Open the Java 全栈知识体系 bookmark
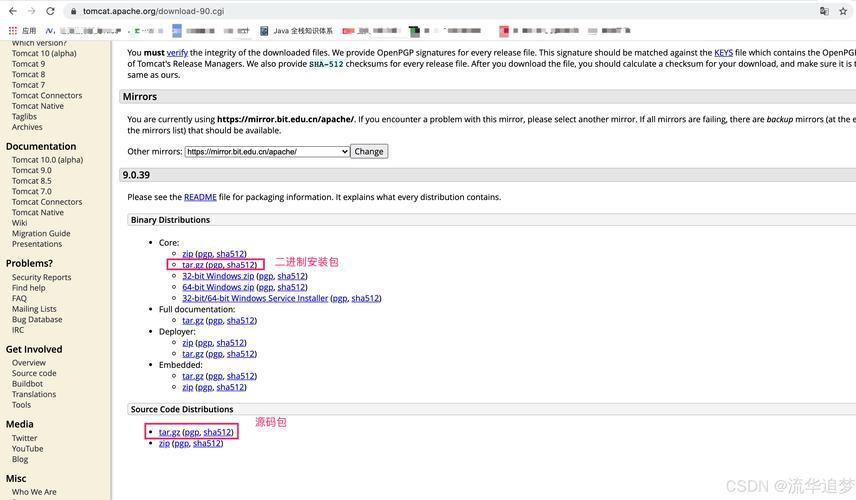 [296, 31]
